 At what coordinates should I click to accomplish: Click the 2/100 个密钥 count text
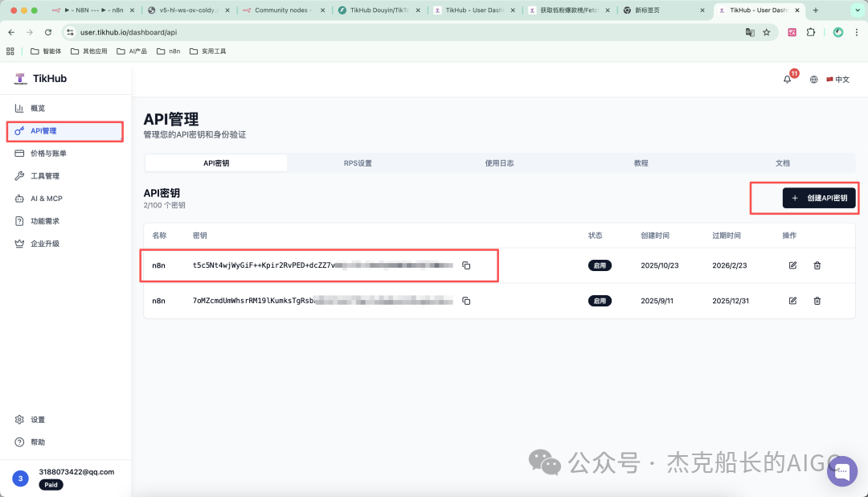(x=165, y=205)
